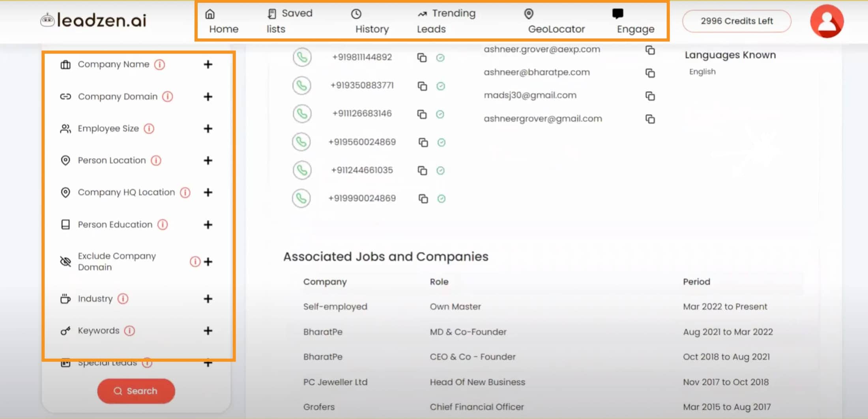Show info for Company Name filter
The height and width of the screenshot is (419, 868).
[159, 64]
